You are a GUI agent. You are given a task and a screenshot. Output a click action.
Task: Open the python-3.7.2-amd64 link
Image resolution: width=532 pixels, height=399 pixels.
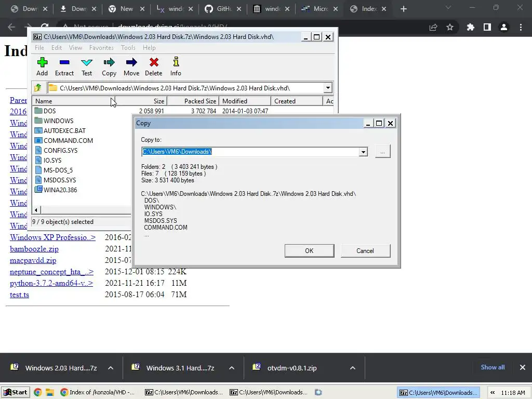51,283
